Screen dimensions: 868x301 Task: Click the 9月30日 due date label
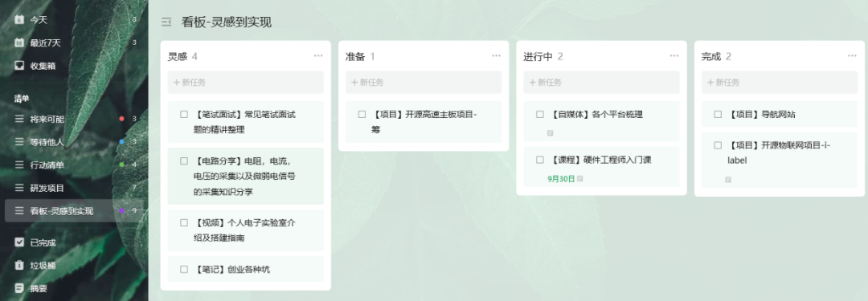pyautogui.click(x=561, y=179)
